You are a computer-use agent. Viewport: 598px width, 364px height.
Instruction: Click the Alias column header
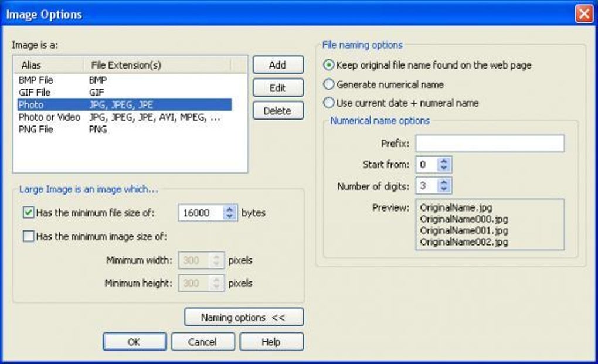coord(49,65)
